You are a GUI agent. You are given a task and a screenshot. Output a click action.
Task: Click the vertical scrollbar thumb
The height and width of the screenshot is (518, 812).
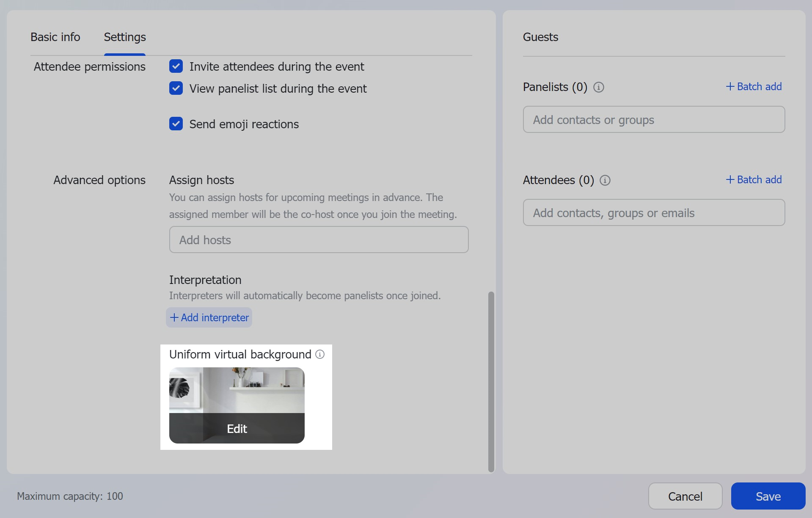[491, 381]
